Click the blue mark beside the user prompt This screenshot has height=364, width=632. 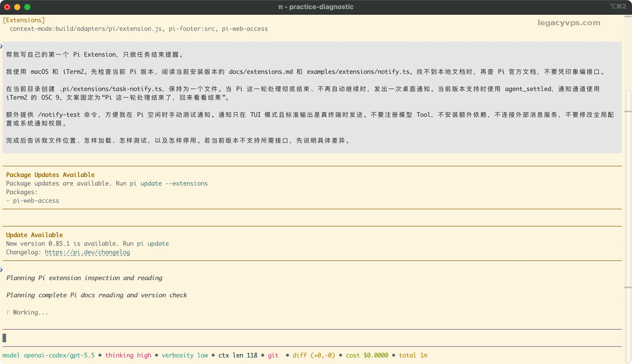(x=2, y=46)
